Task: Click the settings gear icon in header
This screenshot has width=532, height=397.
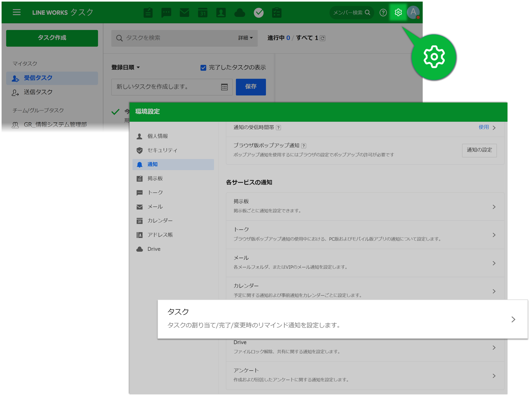Action: tap(398, 12)
